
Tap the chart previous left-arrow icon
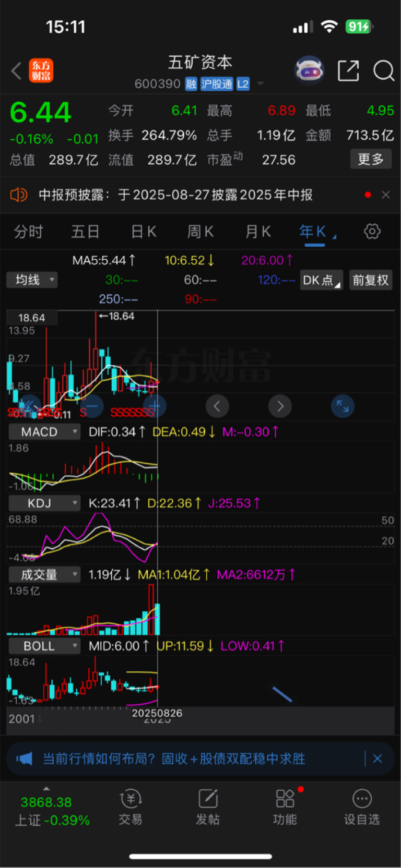217,406
